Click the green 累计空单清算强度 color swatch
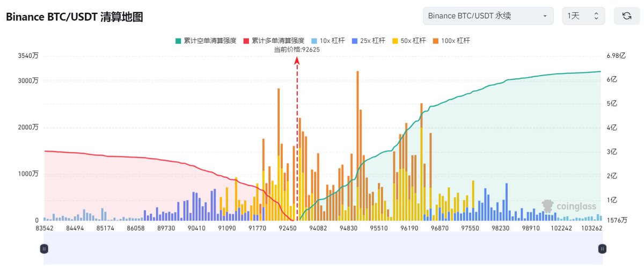The image size is (644, 269). (178, 41)
